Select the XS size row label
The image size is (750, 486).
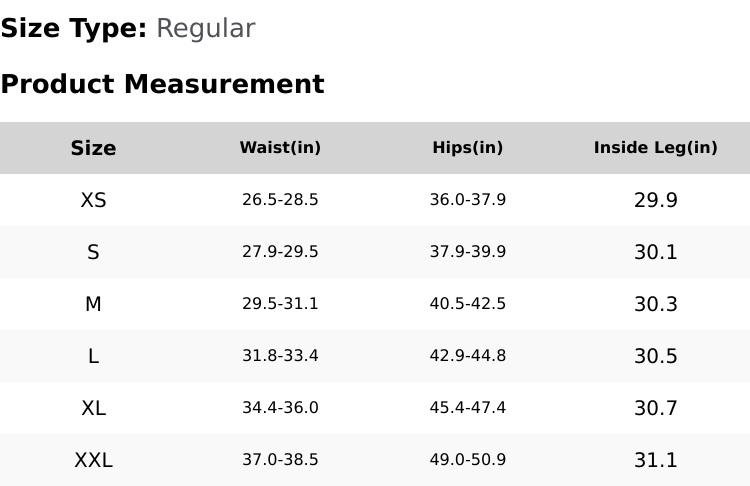coord(93,200)
